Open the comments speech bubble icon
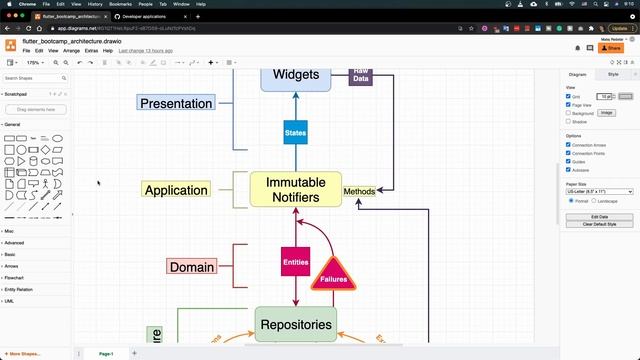The image size is (640, 360). click(590, 48)
